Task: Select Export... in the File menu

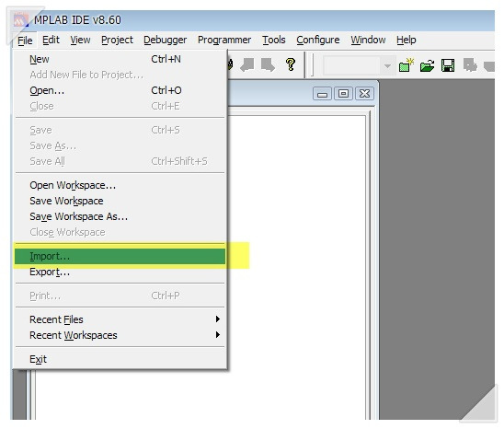Action: [x=120, y=272]
